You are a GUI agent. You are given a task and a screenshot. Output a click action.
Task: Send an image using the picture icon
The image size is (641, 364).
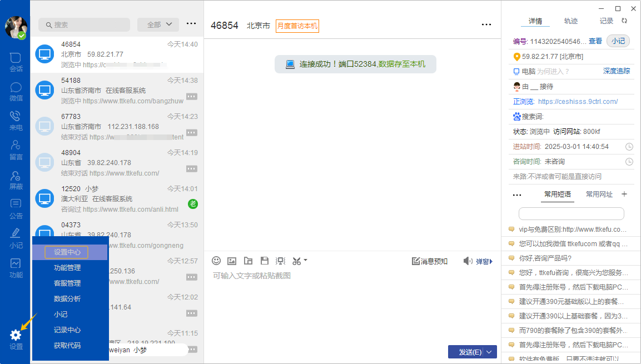pos(232,260)
